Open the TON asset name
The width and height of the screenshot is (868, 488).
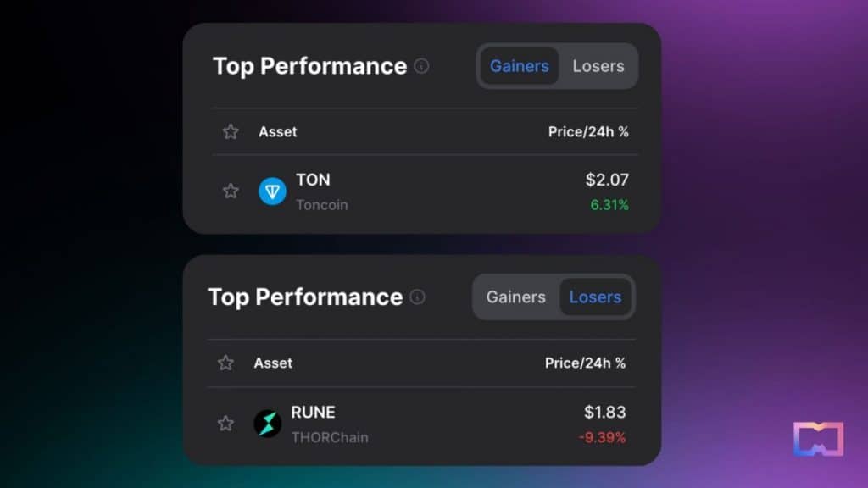click(313, 180)
